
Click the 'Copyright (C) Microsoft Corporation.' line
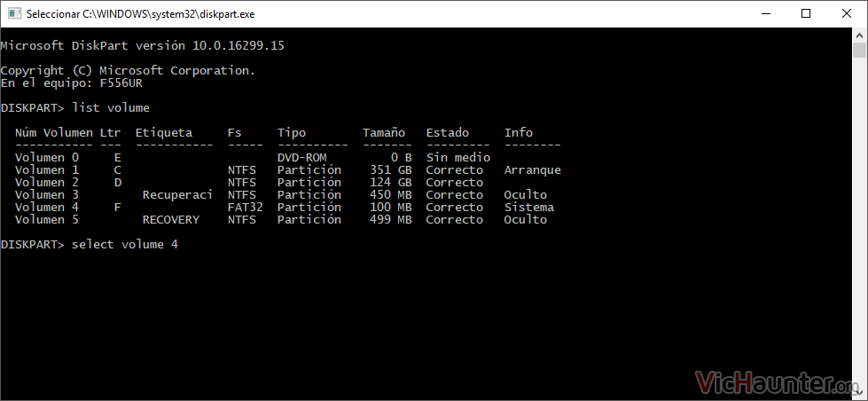coord(129,70)
